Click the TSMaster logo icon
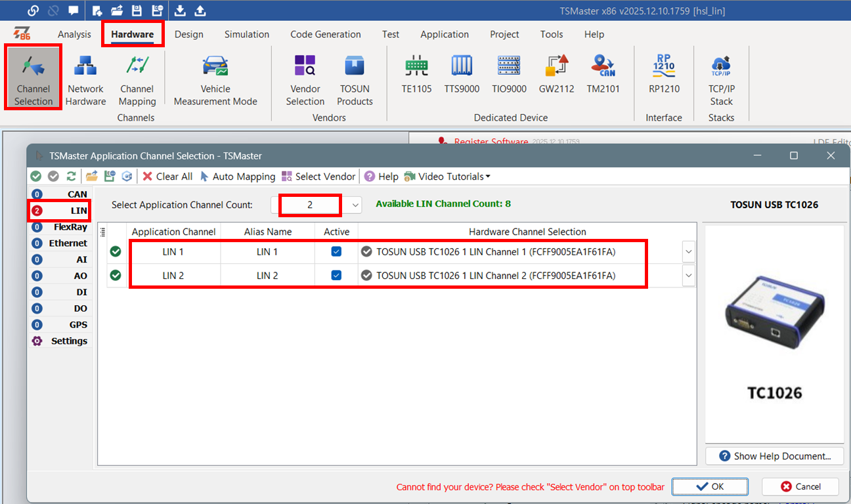 22,34
